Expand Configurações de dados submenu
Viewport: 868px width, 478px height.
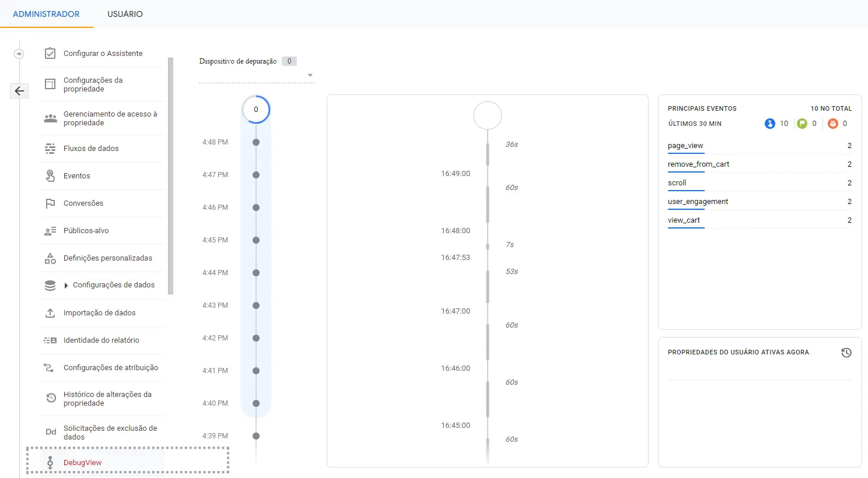(x=66, y=286)
